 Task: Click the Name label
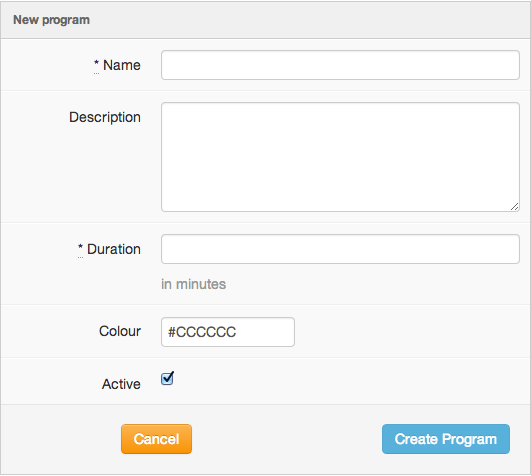[122, 65]
